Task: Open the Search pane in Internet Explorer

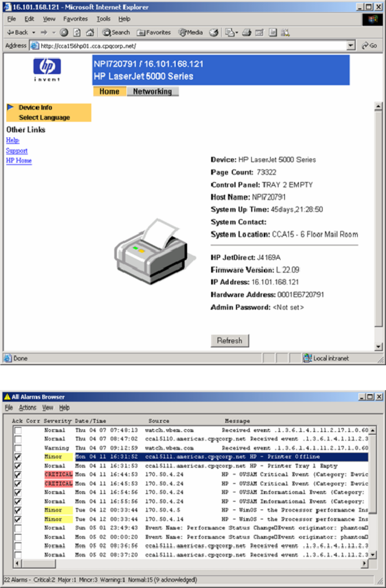Action: (116, 33)
